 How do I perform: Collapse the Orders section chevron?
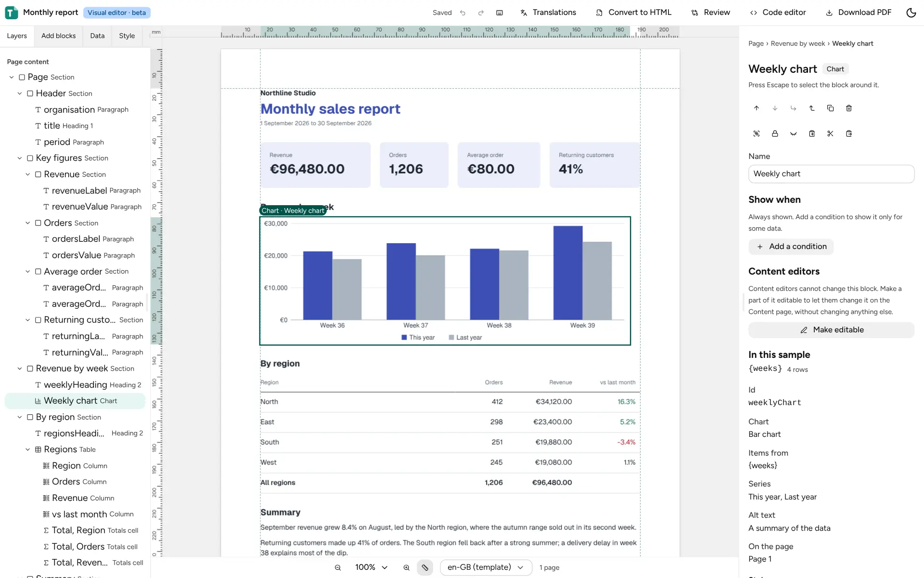[28, 223]
